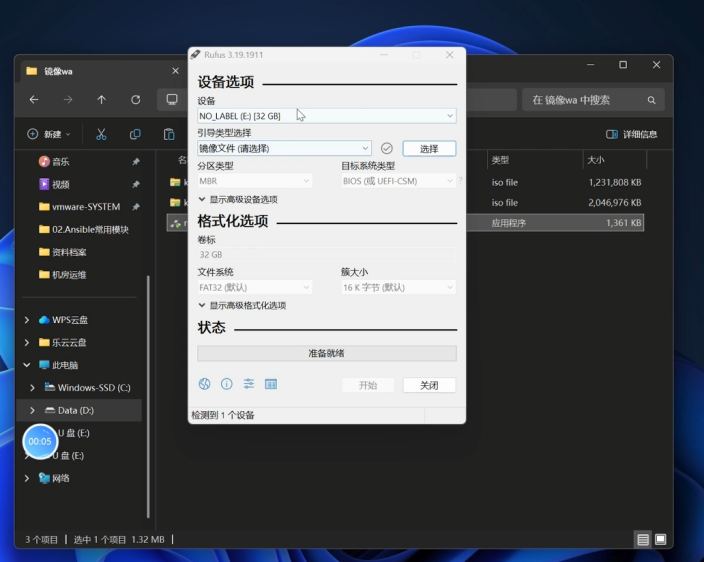Click the monitor icon in address bar
Screen dimensions: 704x562
click(x=172, y=99)
